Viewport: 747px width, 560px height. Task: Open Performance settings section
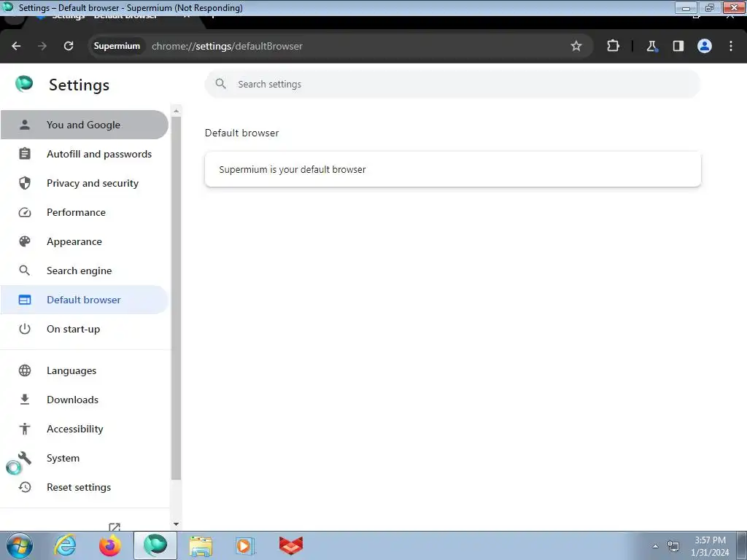tap(85, 212)
